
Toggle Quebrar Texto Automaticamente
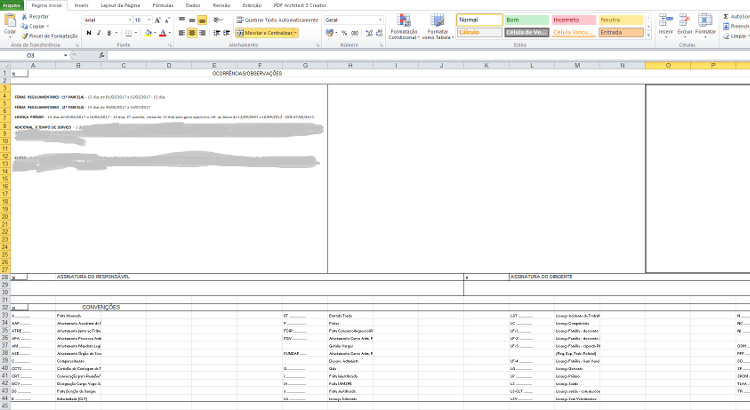(277, 20)
